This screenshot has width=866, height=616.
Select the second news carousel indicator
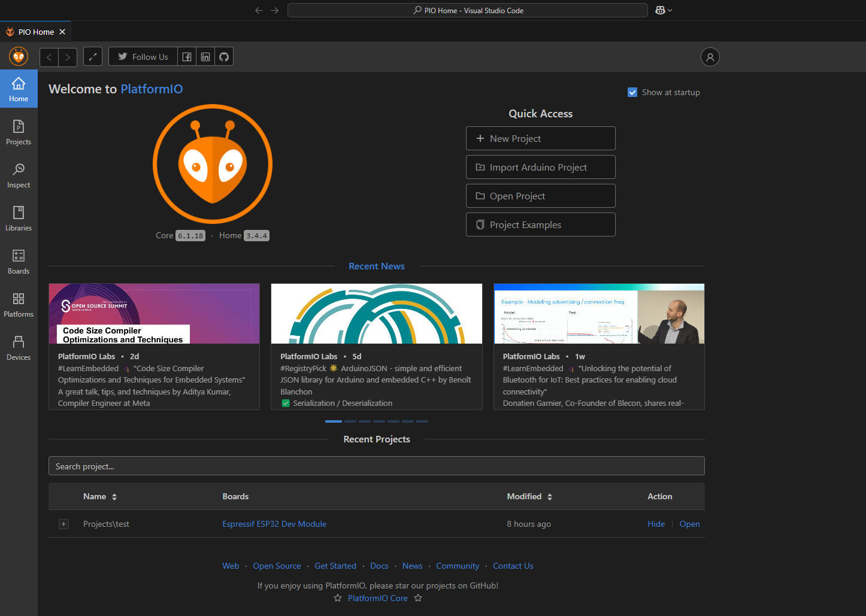coord(350,421)
